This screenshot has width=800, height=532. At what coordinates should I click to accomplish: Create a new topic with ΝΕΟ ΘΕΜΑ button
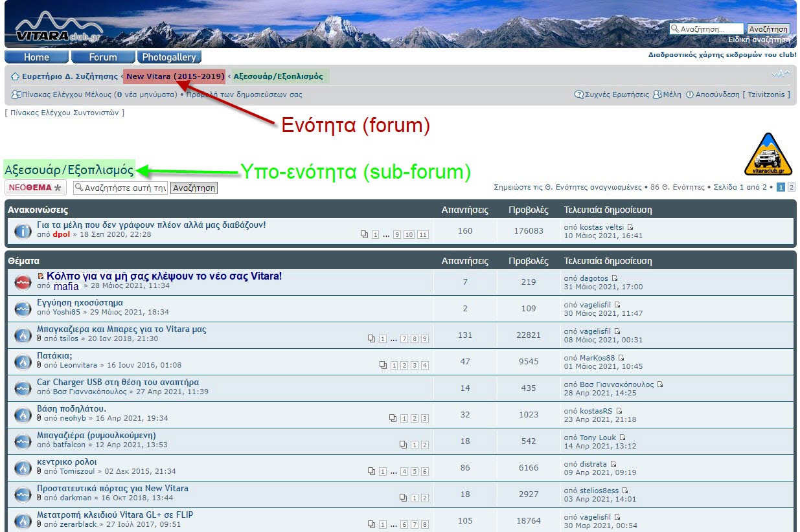[36, 188]
